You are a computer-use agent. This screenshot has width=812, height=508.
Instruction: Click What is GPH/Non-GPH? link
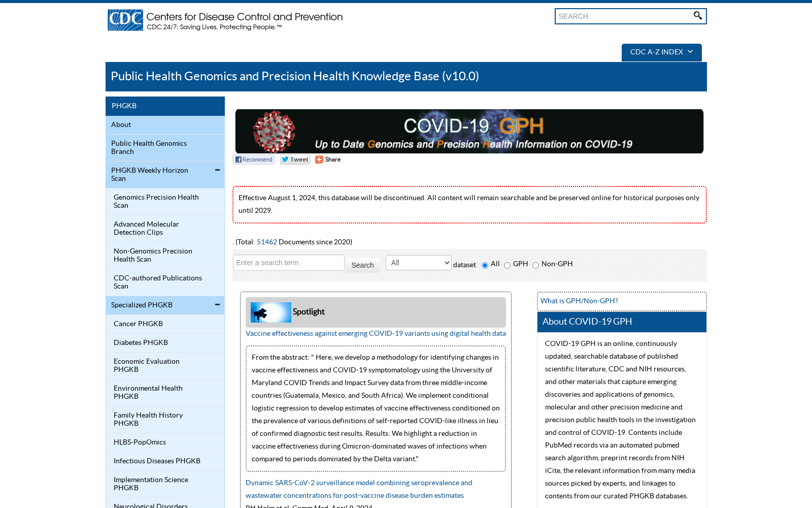pos(579,301)
